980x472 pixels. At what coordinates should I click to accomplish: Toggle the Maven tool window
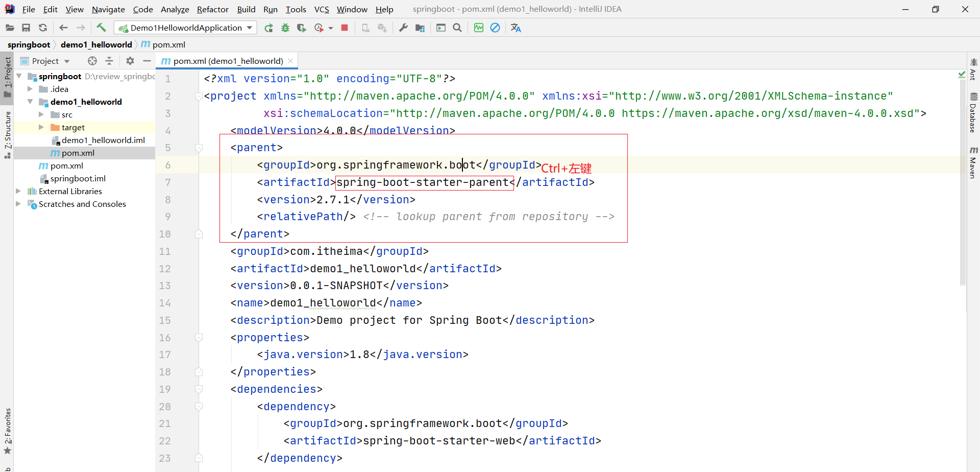click(x=973, y=163)
